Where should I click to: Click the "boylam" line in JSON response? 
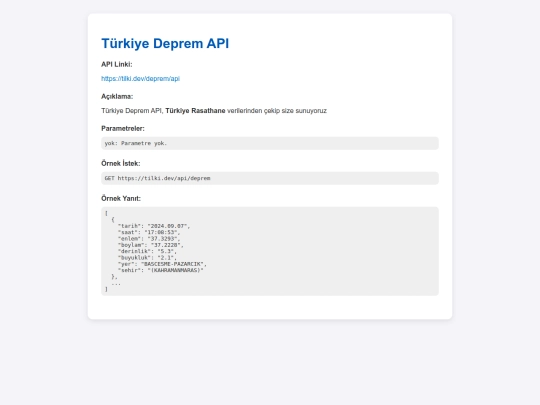pos(151,245)
